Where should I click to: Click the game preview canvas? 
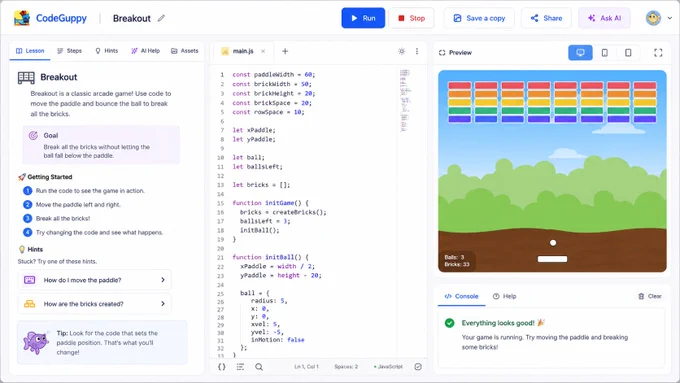pyautogui.click(x=552, y=171)
